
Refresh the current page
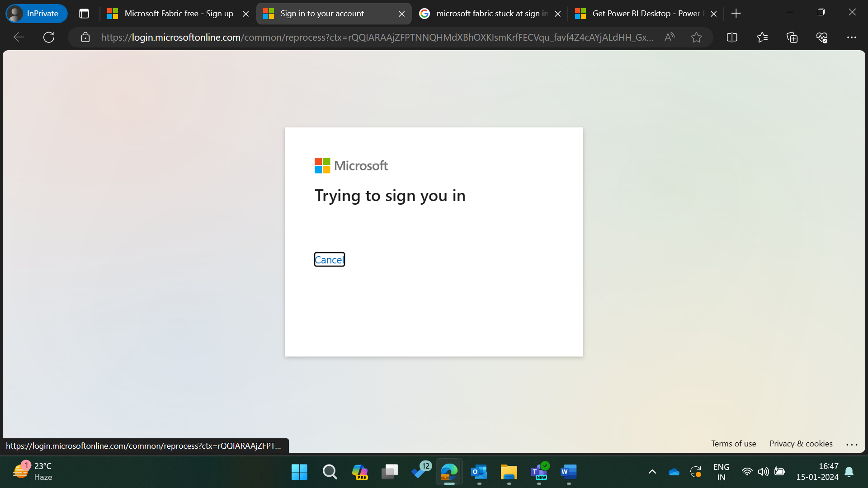click(x=49, y=38)
